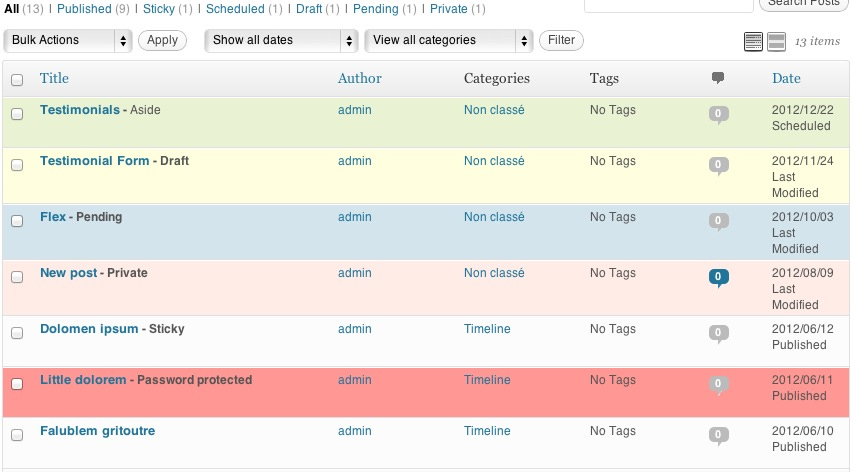Open comment bubble for Flex post
Screen dimensions: 854x472
pos(717,221)
